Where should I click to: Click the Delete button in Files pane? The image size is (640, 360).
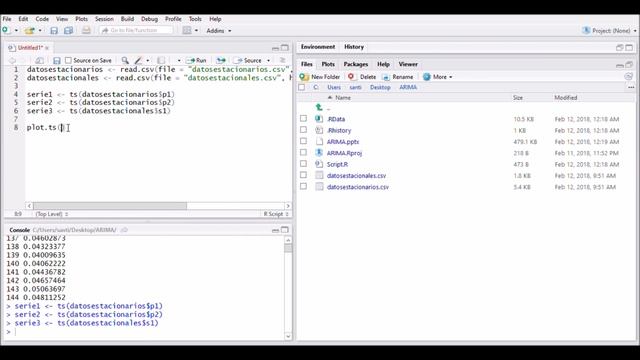pyautogui.click(x=362, y=77)
